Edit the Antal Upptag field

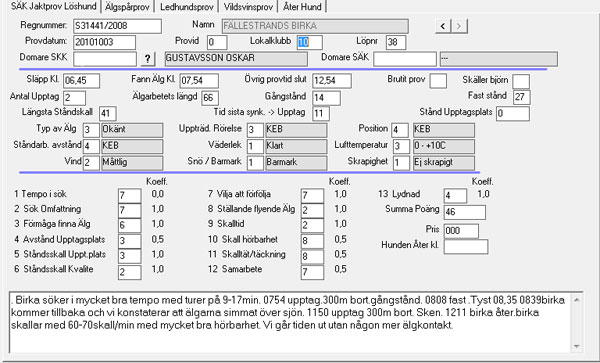click(x=74, y=98)
